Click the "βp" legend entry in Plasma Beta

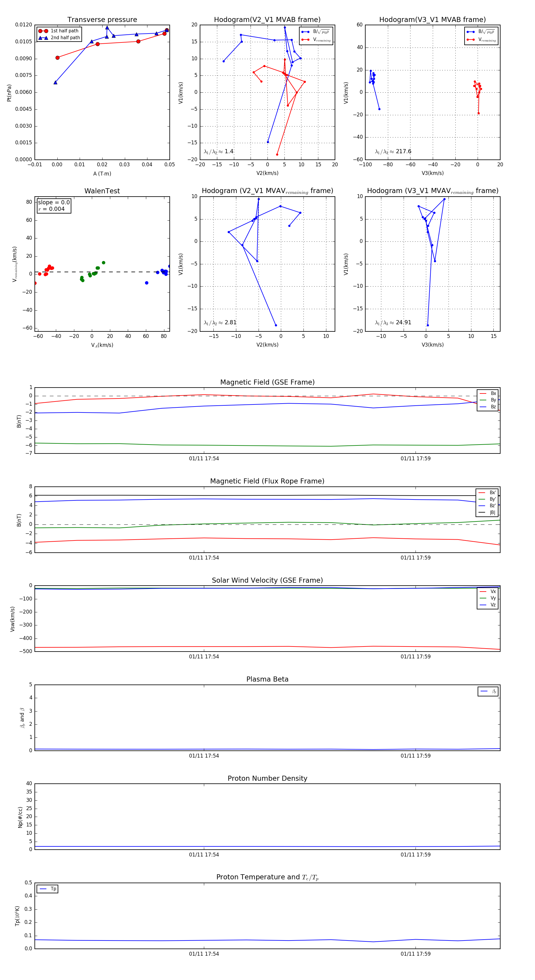488,691
